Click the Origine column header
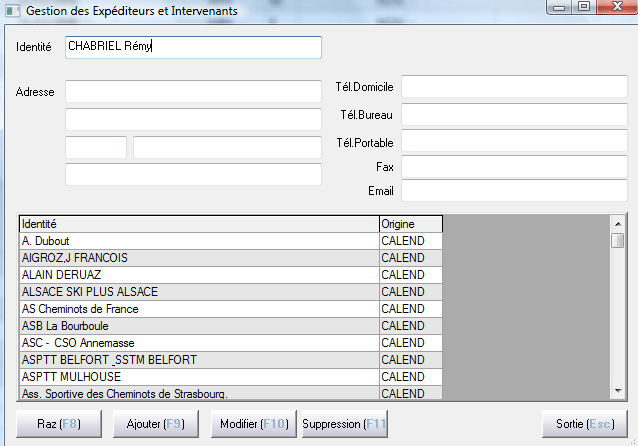 pos(410,224)
